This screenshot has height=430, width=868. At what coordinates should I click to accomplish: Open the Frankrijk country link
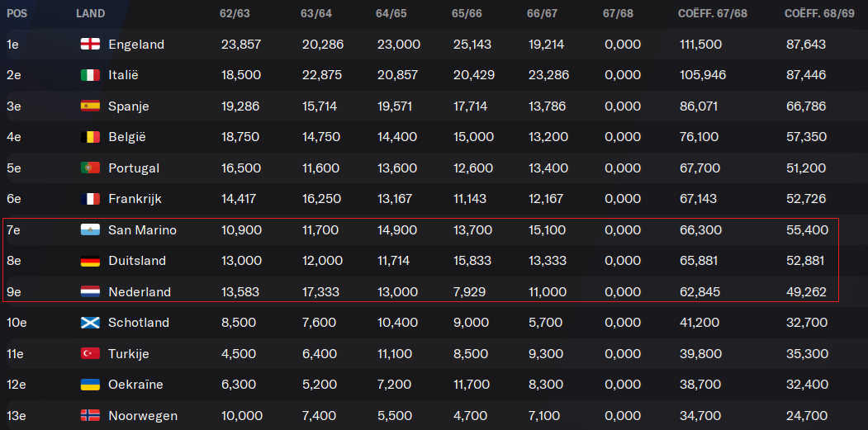(x=135, y=199)
